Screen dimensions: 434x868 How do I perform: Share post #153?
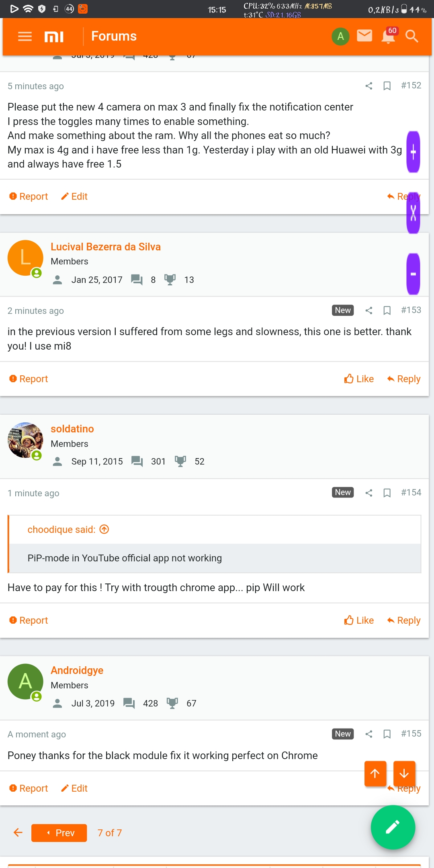click(x=369, y=310)
